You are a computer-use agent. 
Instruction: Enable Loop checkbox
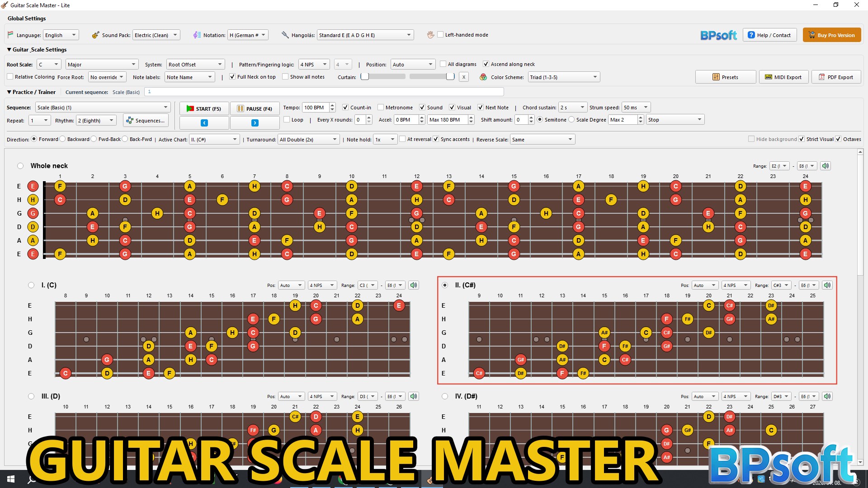coord(287,120)
